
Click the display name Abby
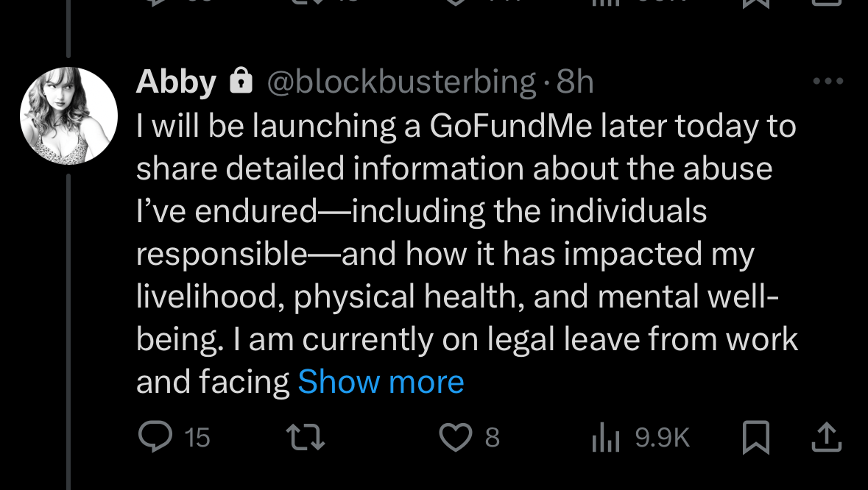coord(176,82)
